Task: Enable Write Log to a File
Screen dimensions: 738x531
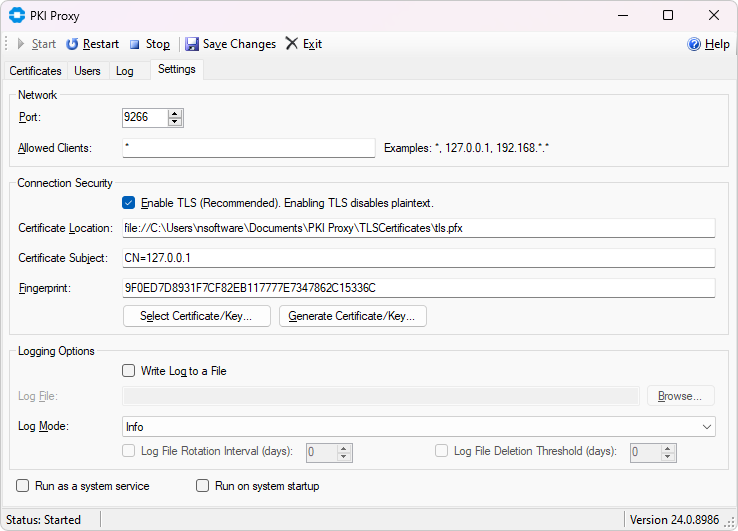Action: pyautogui.click(x=128, y=371)
